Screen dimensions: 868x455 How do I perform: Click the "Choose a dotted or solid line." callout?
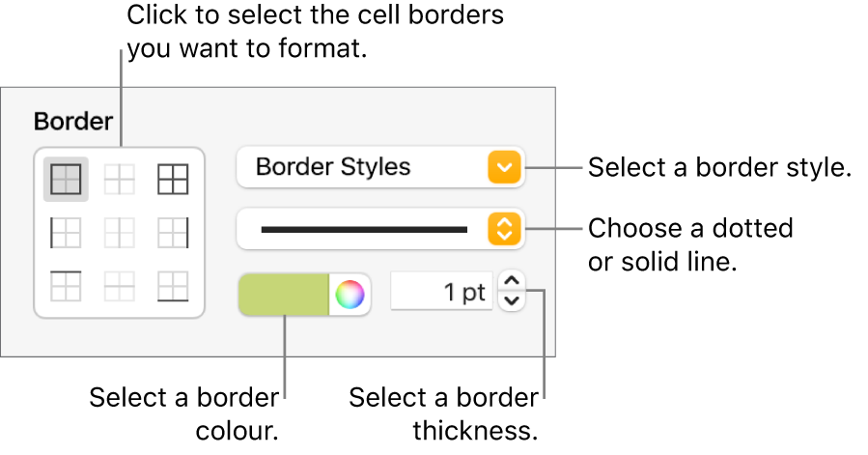689,244
